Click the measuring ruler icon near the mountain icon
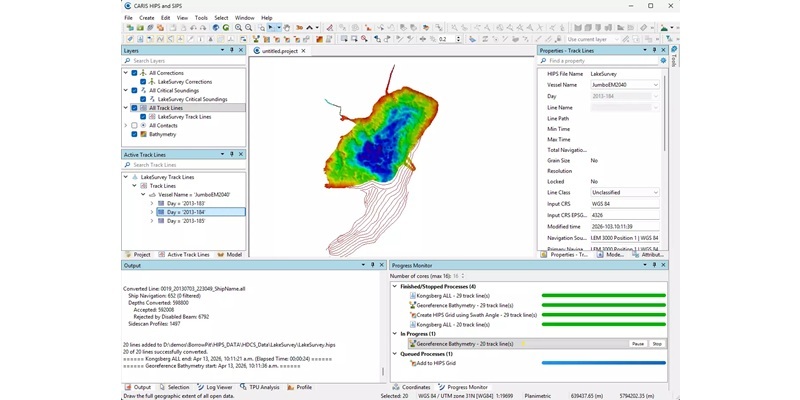The height and width of the screenshot is (400, 800). coord(643,28)
